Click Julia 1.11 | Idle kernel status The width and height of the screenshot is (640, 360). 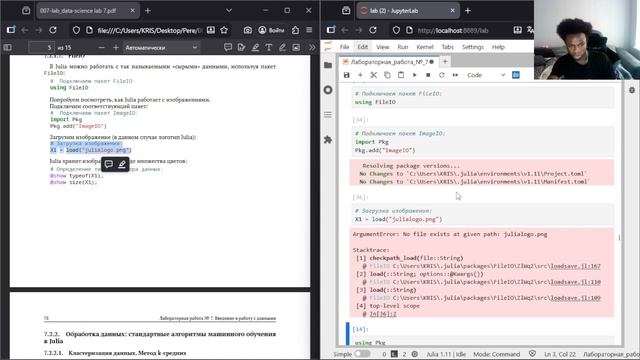click(x=446, y=354)
